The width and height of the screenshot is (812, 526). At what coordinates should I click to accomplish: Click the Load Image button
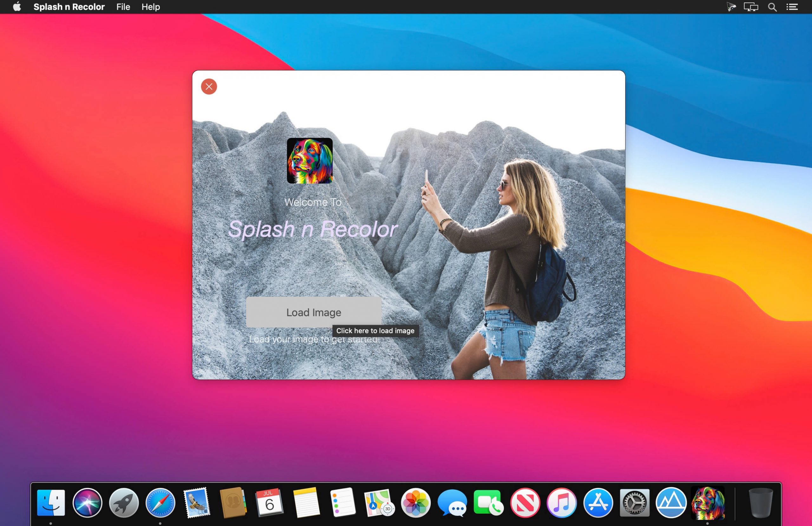tap(314, 312)
